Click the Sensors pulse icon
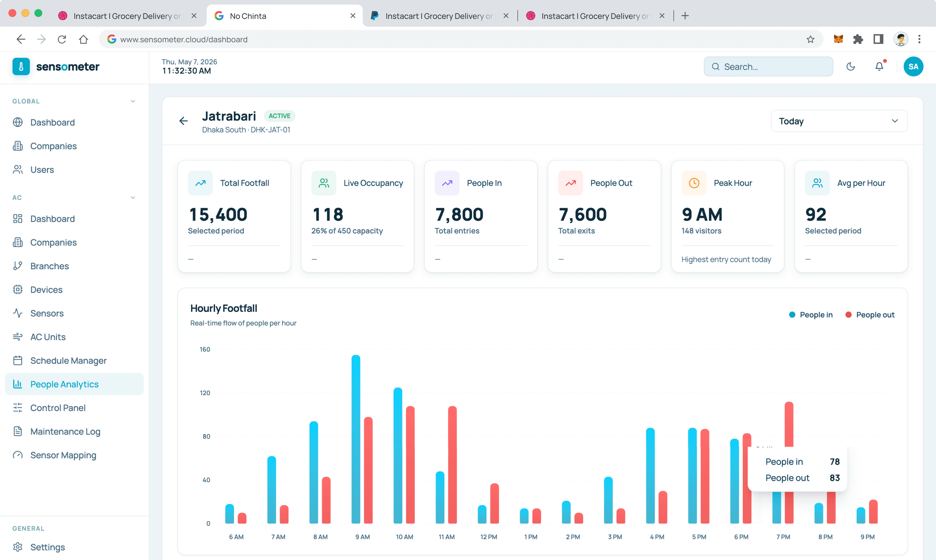The image size is (936, 560). (x=18, y=313)
